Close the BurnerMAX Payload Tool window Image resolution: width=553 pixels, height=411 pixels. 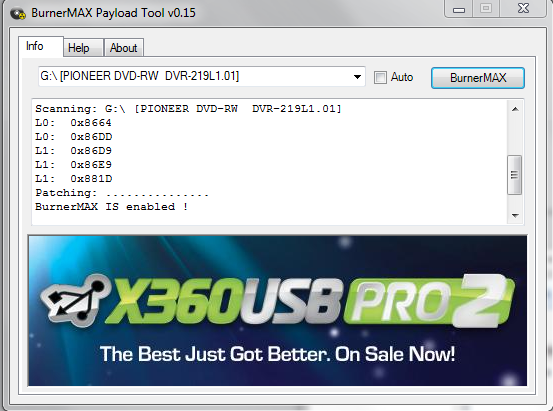(523, 8)
